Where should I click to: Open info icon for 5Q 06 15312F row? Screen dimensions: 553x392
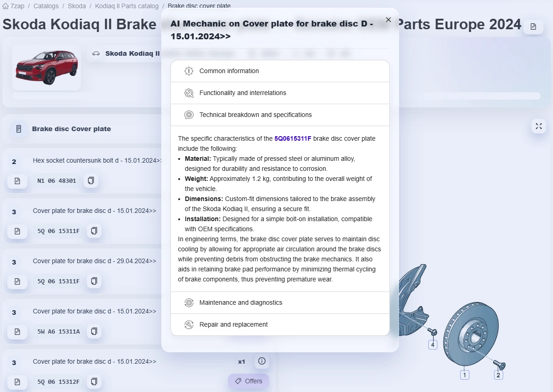click(x=262, y=361)
